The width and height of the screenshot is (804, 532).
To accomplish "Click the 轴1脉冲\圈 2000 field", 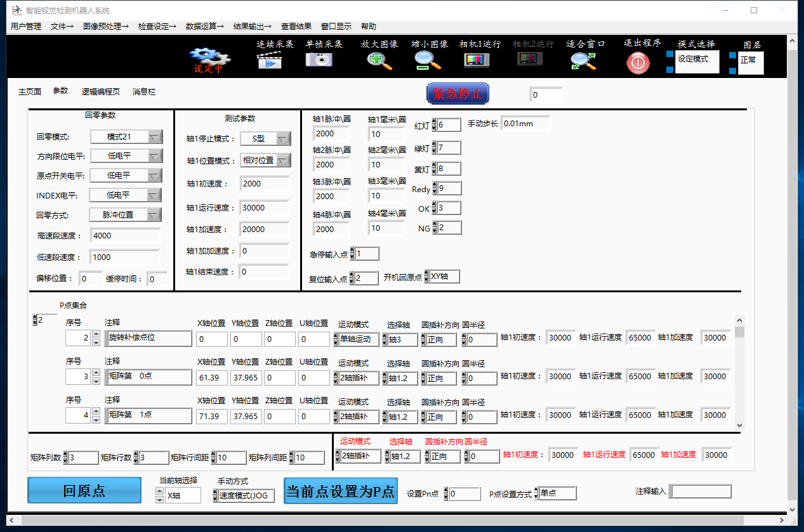I will coord(332,134).
